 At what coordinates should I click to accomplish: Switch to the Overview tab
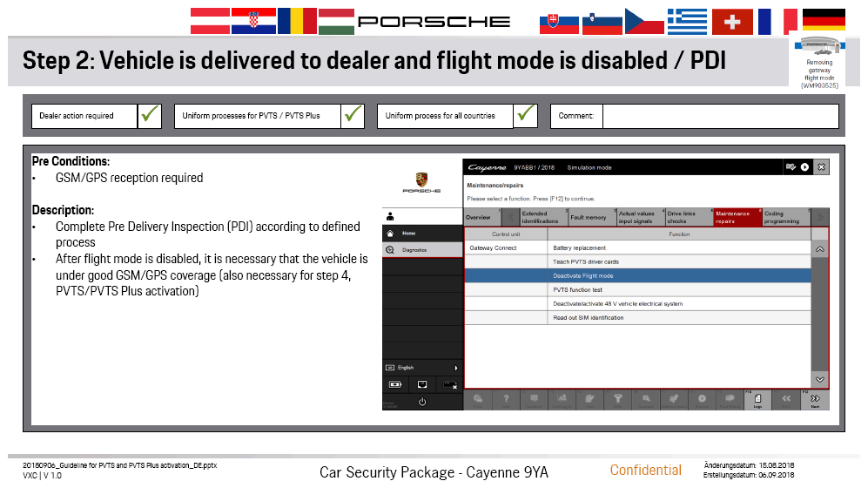pos(481,217)
